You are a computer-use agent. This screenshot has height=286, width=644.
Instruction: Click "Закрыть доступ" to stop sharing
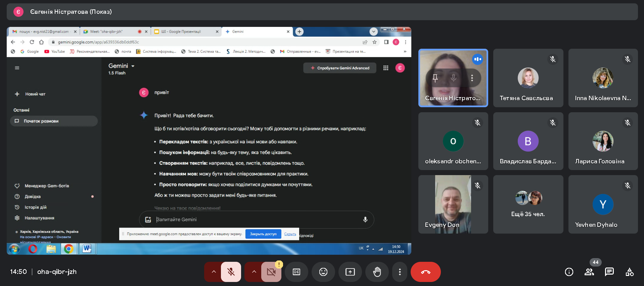263,234
